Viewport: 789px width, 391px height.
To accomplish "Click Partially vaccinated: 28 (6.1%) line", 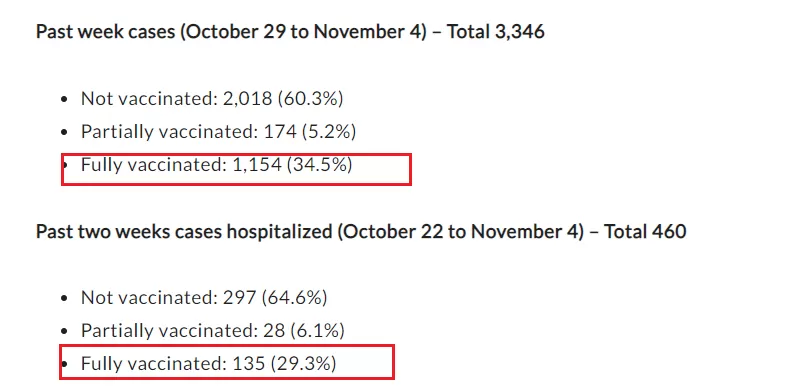I will pos(213,331).
